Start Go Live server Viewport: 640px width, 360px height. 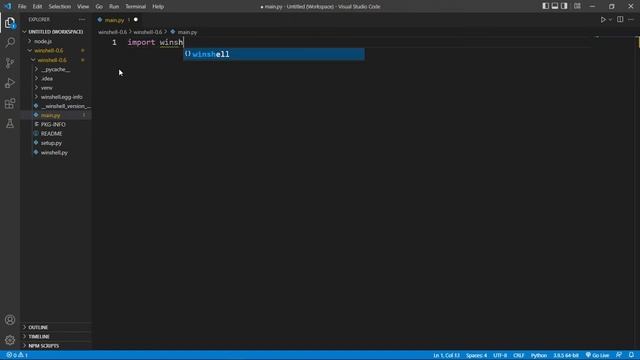coord(597,355)
